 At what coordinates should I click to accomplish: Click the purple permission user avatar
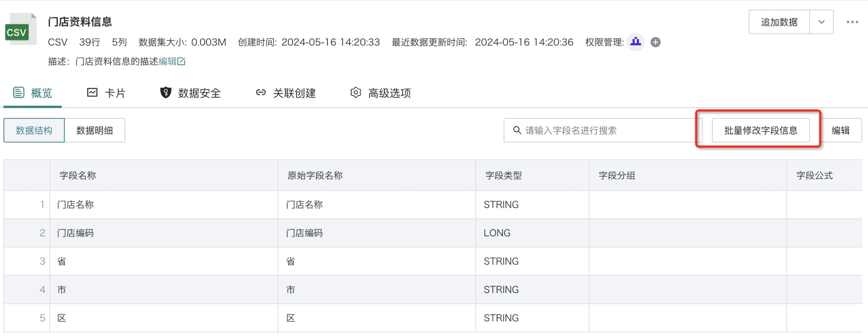click(x=636, y=42)
